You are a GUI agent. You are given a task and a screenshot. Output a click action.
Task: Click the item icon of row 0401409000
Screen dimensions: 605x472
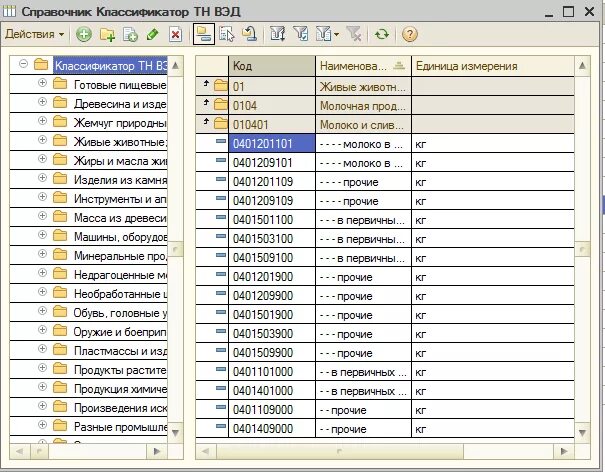[221, 426]
